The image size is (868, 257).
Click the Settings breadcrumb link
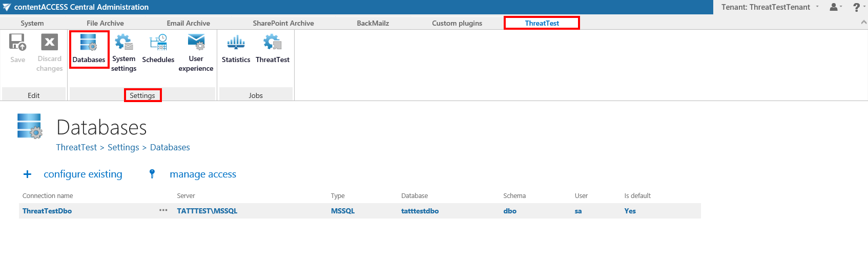pos(123,147)
